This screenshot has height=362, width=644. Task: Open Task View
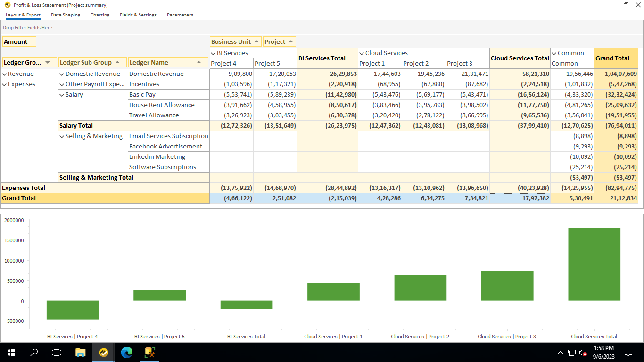pos(57,352)
